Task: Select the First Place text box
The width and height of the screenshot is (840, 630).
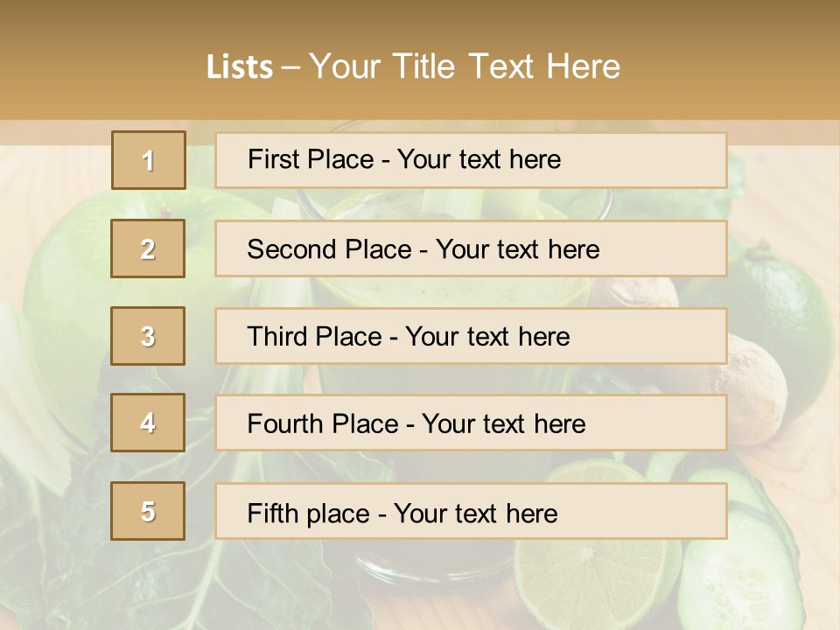Action: (471, 160)
